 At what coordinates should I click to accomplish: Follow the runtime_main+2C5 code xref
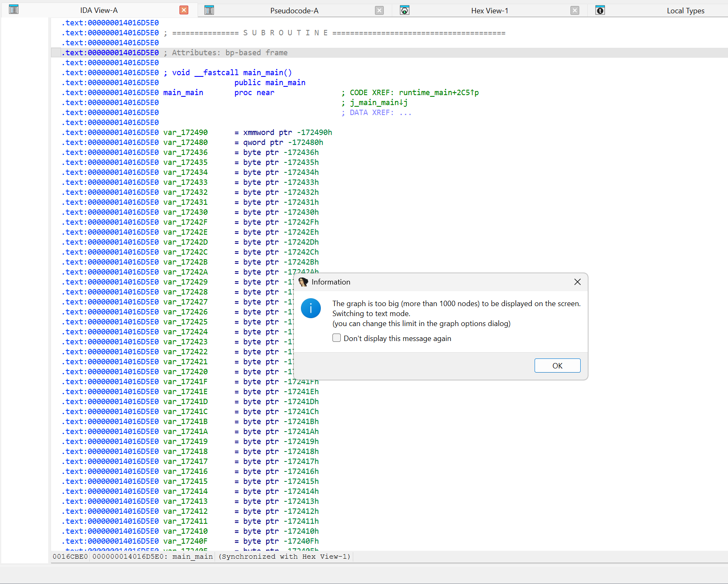click(x=439, y=93)
